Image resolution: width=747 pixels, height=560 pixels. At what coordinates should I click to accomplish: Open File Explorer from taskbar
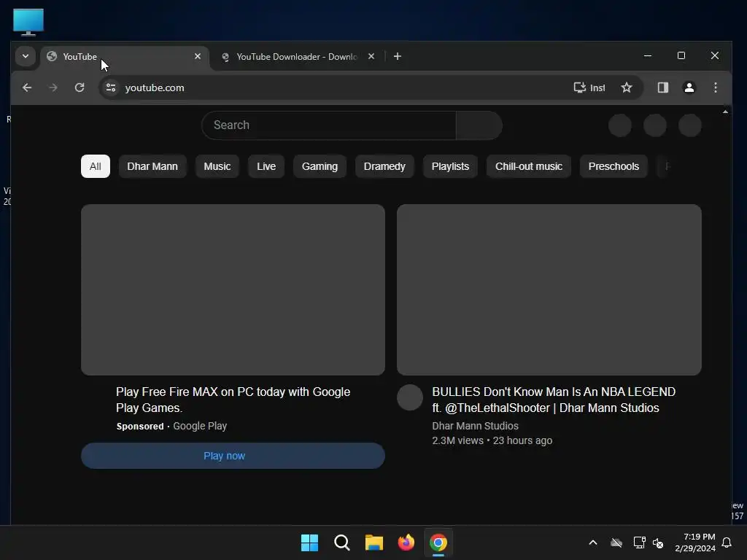click(374, 542)
